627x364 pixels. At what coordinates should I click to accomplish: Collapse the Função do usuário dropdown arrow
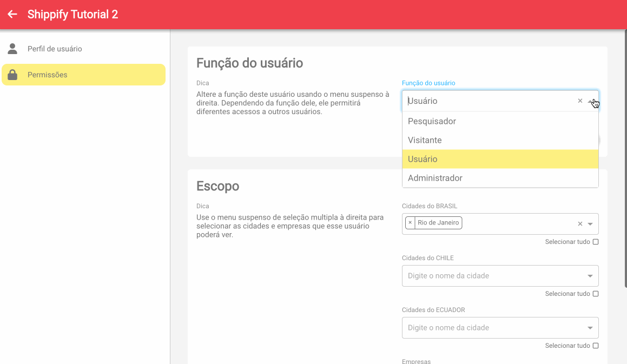[x=590, y=101]
